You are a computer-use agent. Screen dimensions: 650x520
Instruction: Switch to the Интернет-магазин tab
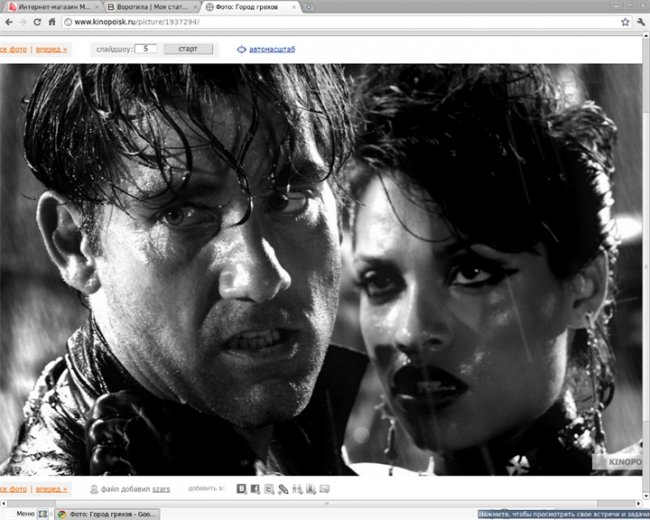[48, 6]
